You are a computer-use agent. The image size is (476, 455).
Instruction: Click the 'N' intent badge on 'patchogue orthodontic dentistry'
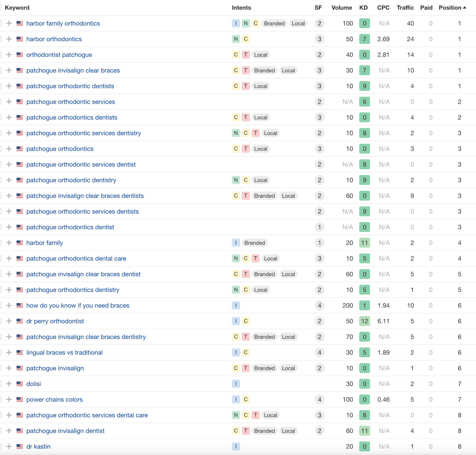[x=236, y=180]
